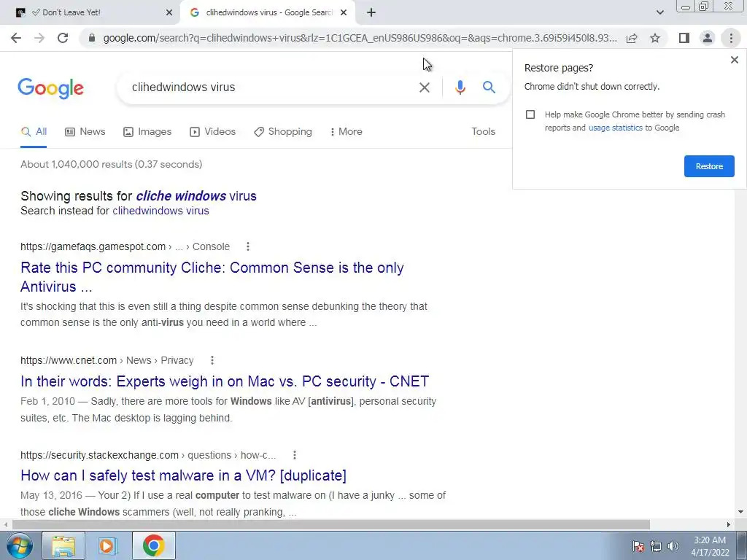The height and width of the screenshot is (560, 747).
Task: Open the Chrome side panel
Action: 684,38
